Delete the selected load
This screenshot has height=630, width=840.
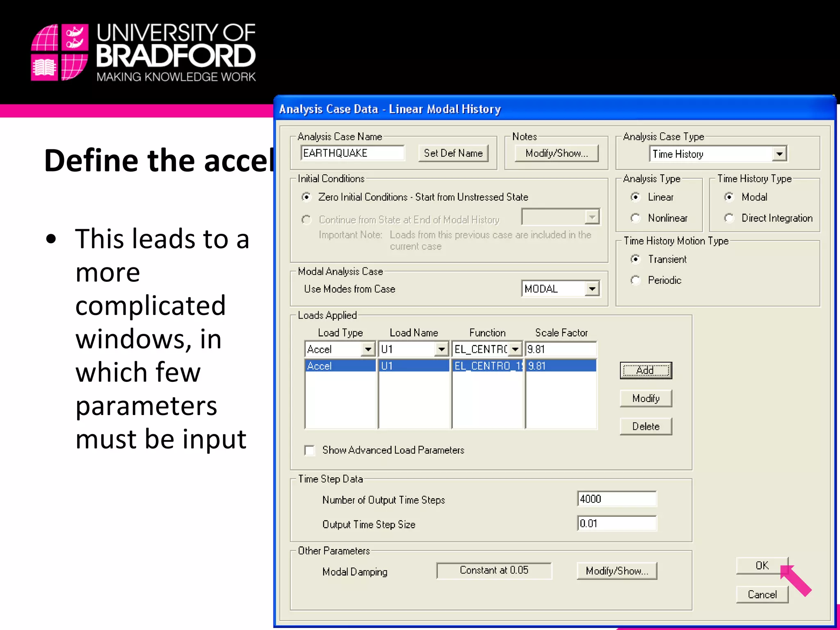click(646, 427)
